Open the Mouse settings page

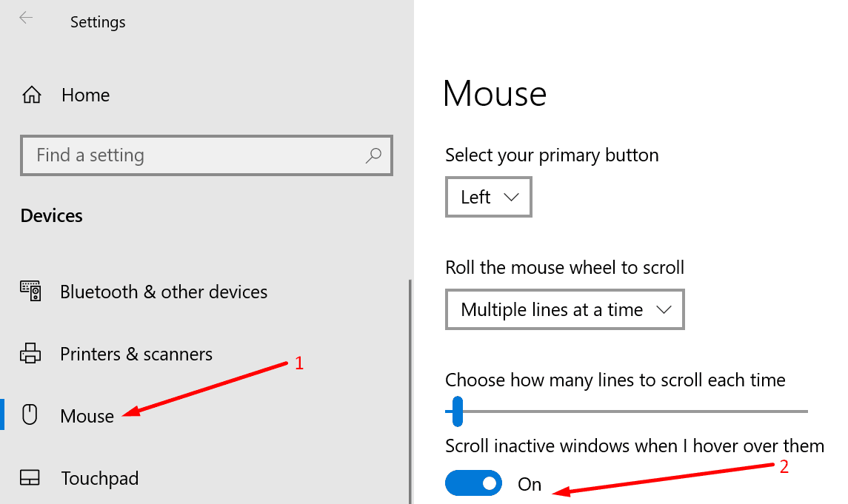click(86, 415)
